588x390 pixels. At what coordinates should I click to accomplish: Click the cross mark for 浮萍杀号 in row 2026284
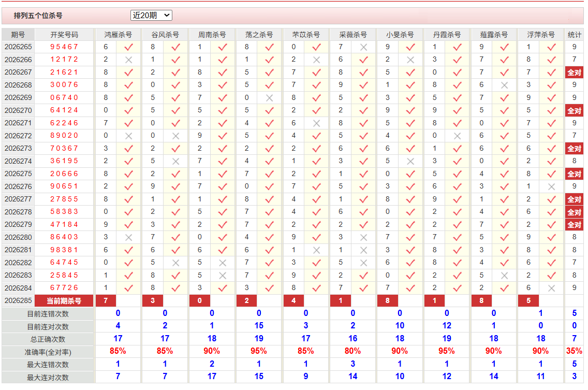[x=551, y=288]
